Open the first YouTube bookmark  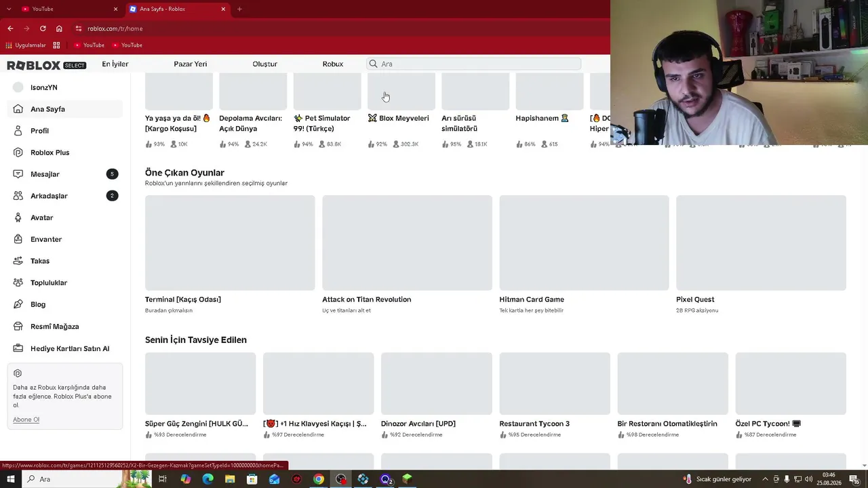(89, 45)
